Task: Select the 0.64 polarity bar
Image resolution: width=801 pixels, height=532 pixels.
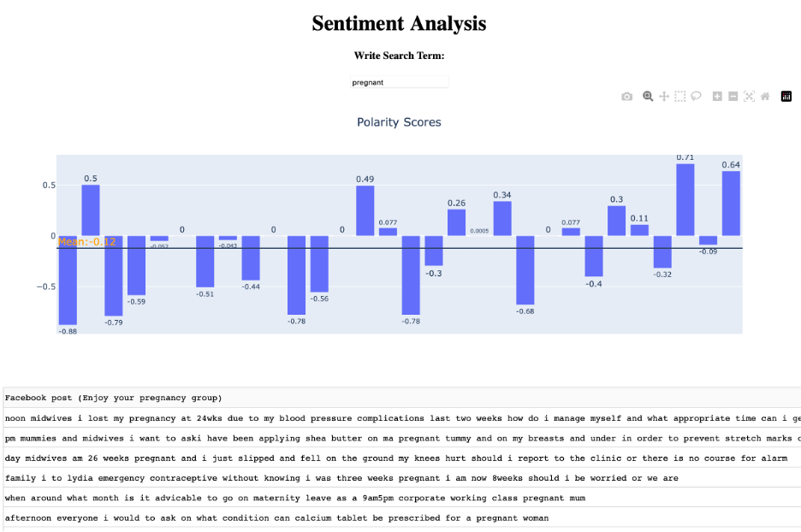Action: (x=731, y=203)
